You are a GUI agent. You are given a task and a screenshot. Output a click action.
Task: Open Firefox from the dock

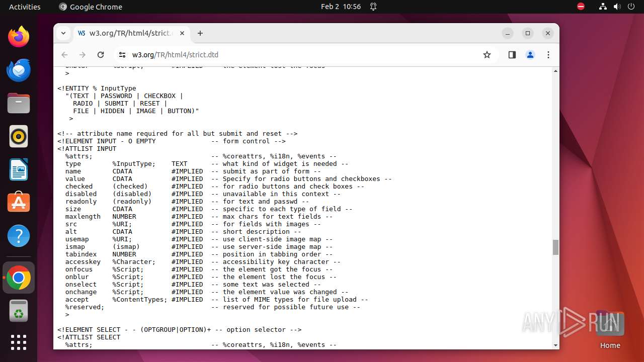point(19,37)
